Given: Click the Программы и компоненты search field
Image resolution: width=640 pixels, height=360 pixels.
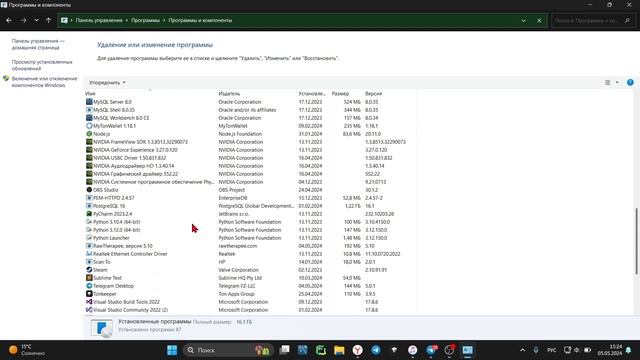Looking at the screenshot, I should (593, 20).
